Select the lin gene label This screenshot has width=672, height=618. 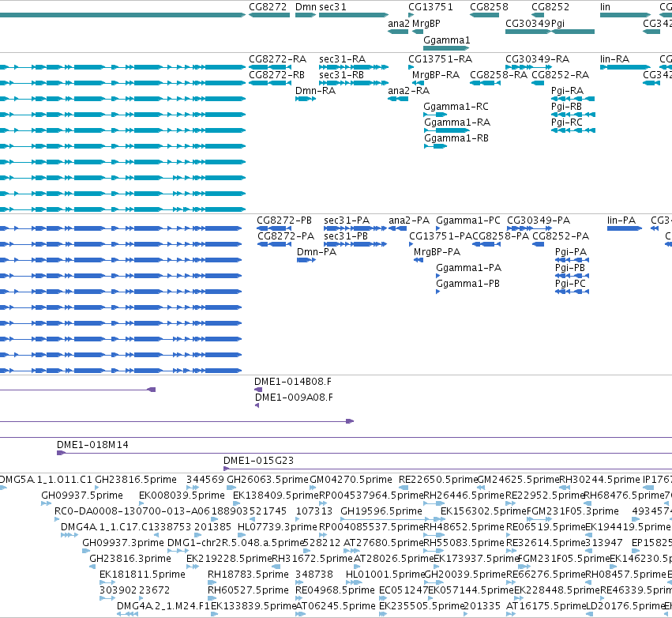pyautogui.click(x=605, y=7)
